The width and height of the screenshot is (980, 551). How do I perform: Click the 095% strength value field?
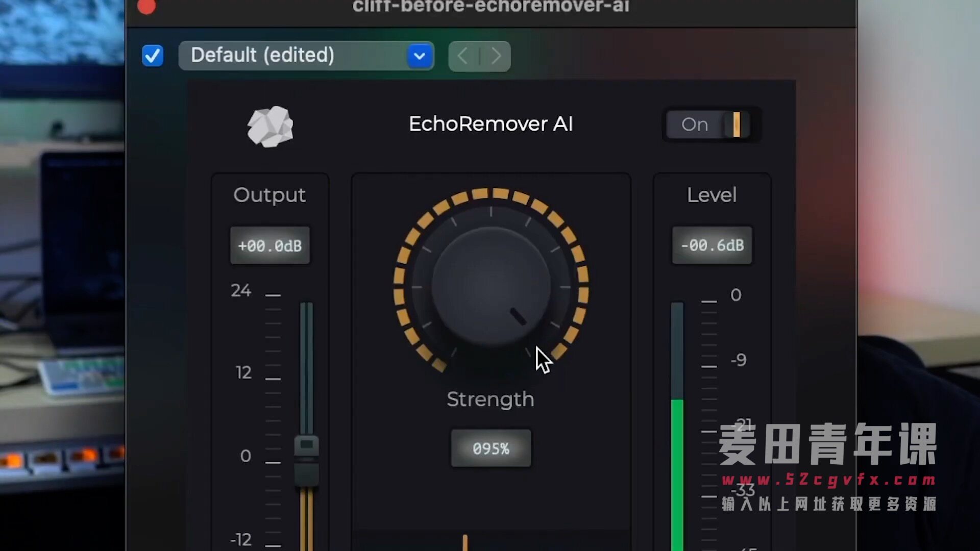491,448
